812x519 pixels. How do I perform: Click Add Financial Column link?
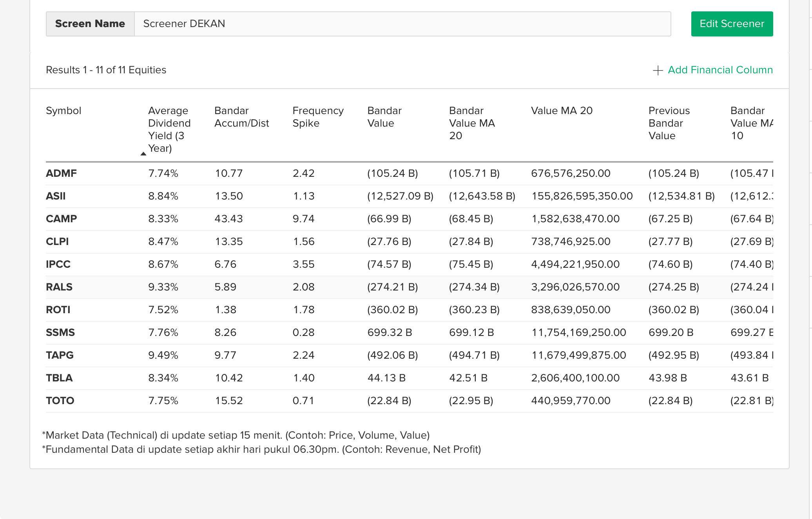720,70
